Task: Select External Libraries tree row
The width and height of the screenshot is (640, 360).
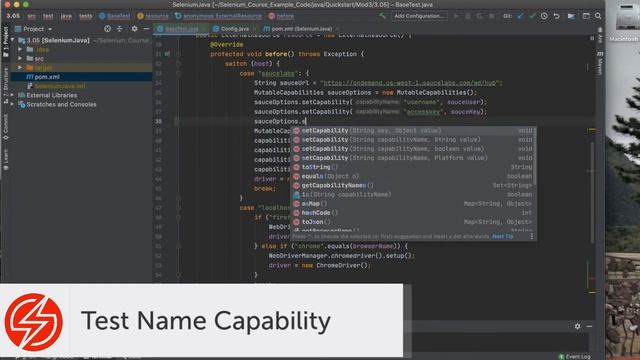Action: [82, 95]
